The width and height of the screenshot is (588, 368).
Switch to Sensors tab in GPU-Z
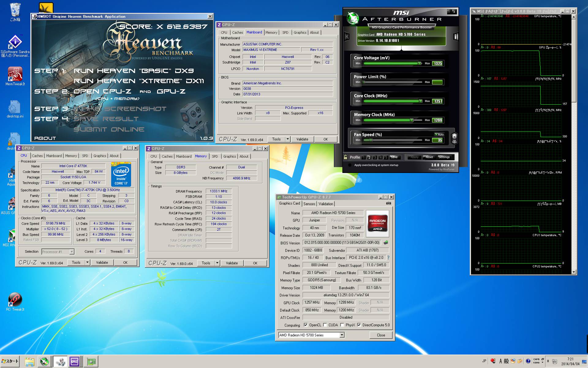click(309, 204)
